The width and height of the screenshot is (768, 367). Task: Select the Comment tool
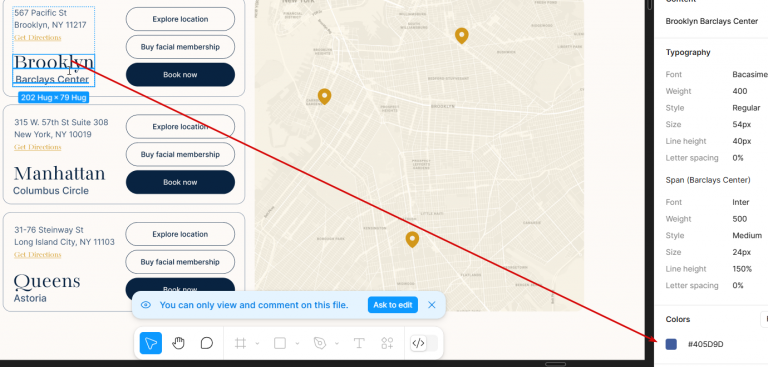pos(207,343)
